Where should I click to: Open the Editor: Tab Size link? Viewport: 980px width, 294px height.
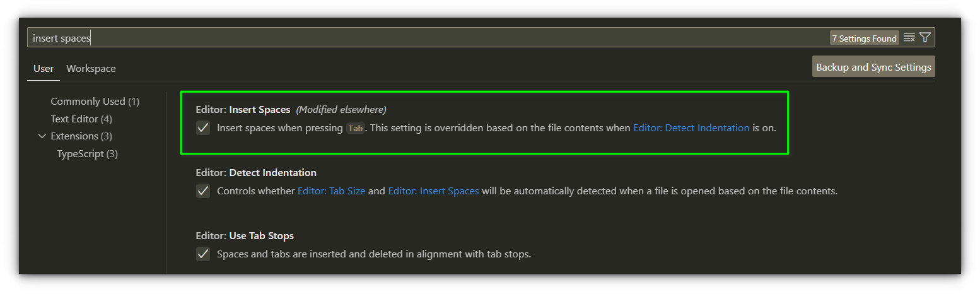tap(331, 191)
